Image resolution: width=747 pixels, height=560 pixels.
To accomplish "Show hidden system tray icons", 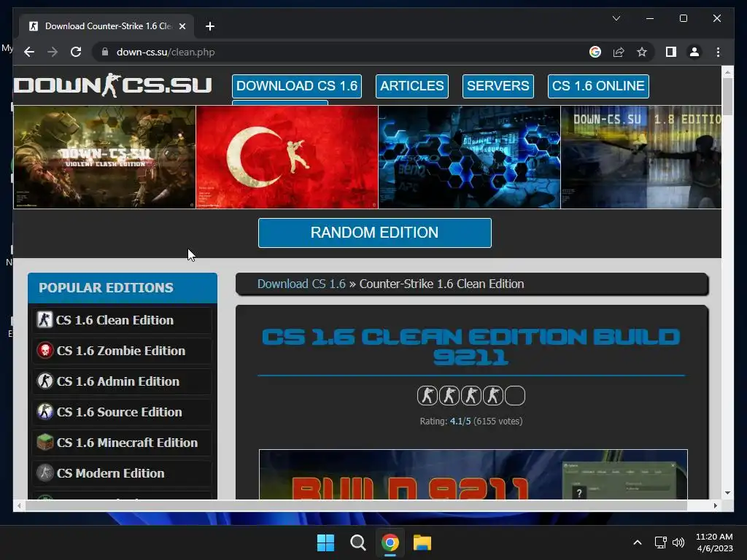I will point(638,542).
